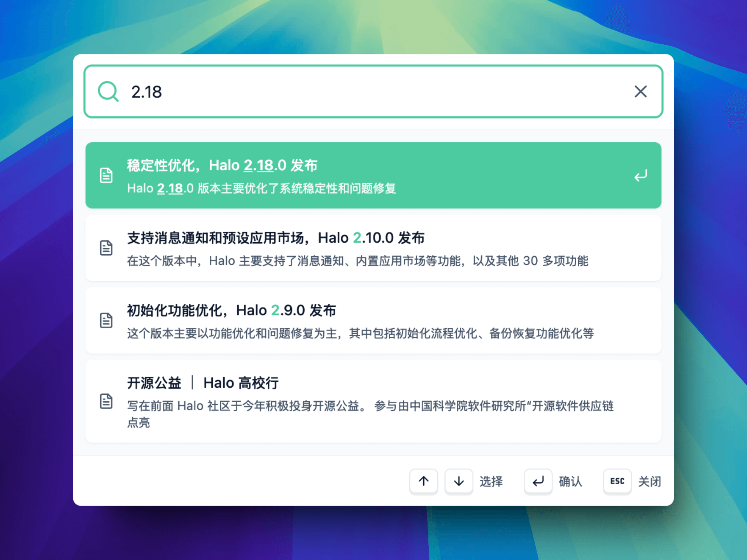Focus the search input containing 2.18

click(x=373, y=91)
